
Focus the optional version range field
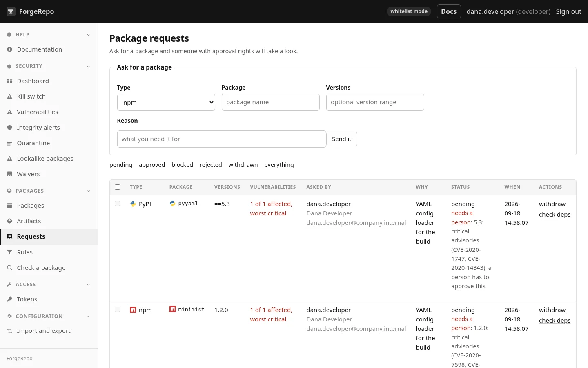point(375,102)
